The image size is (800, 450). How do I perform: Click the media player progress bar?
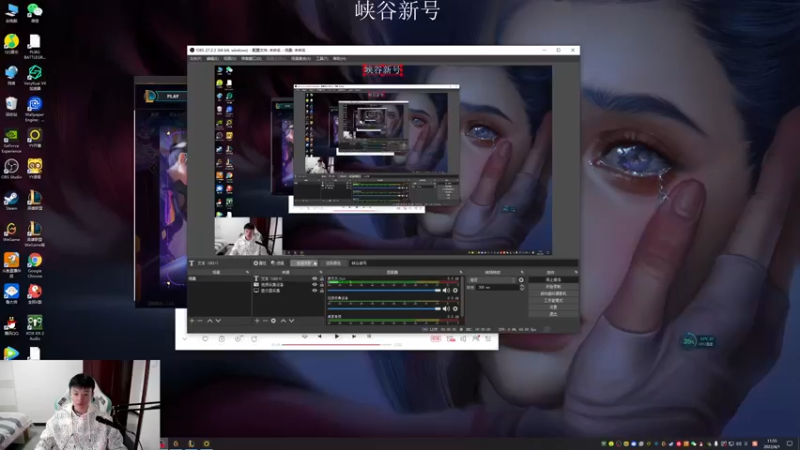click(x=337, y=345)
